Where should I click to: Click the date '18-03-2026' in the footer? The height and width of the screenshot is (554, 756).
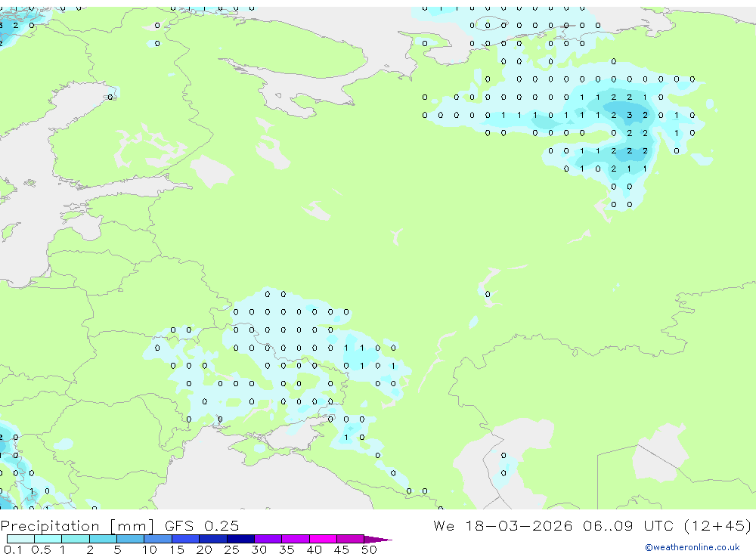tap(519, 525)
